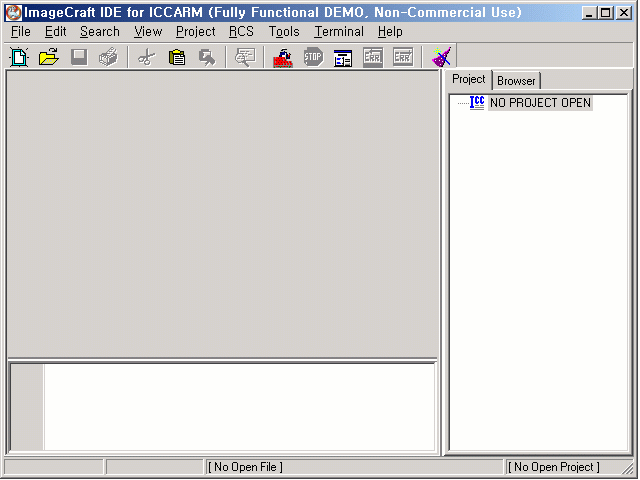Click the gray gutter of the output pane
The width and height of the screenshot is (640, 480).
point(27,407)
